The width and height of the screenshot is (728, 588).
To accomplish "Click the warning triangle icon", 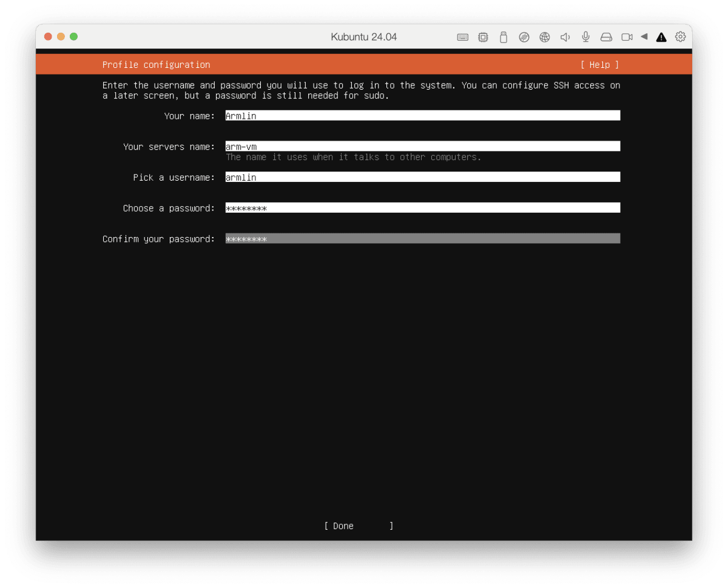I will pyautogui.click(x=661, y=37).
